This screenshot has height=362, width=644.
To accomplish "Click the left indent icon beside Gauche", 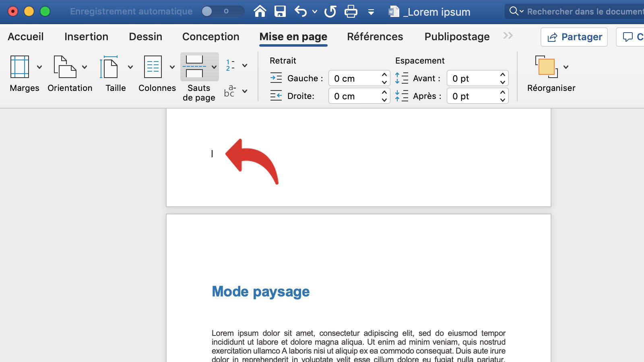I will [276, 78].
